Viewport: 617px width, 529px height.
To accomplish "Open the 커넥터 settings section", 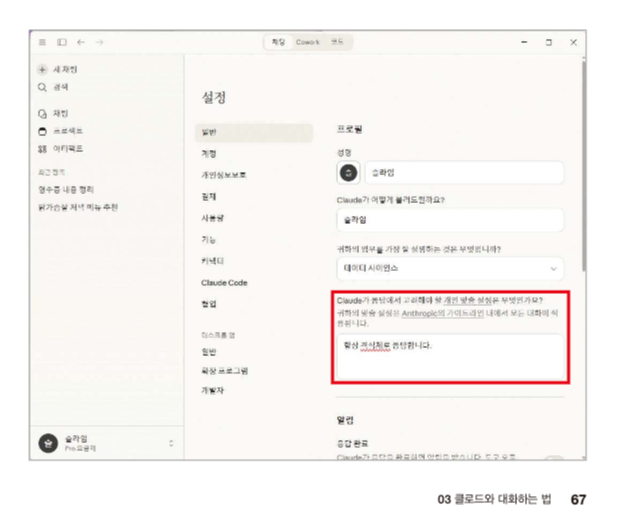I will point(212,261).
